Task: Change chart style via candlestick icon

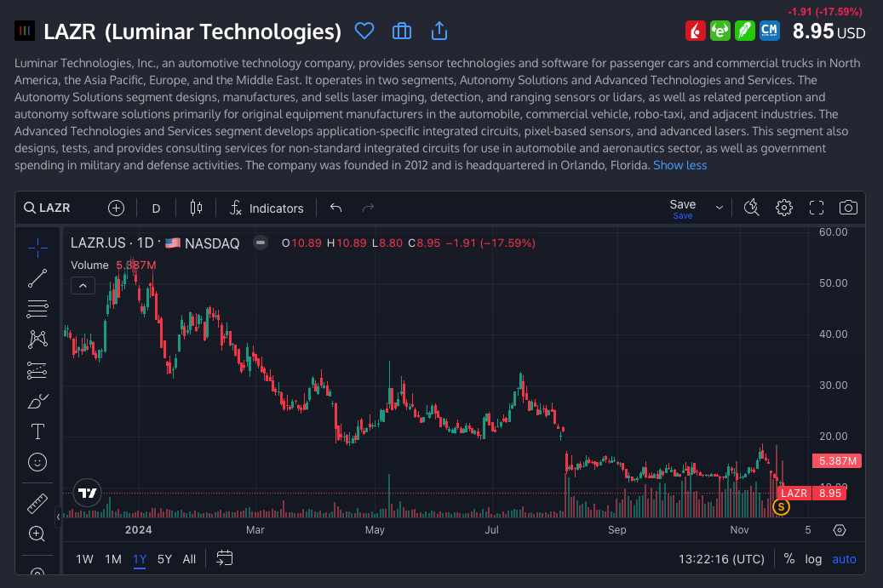Action: click(x=196, y=208)
